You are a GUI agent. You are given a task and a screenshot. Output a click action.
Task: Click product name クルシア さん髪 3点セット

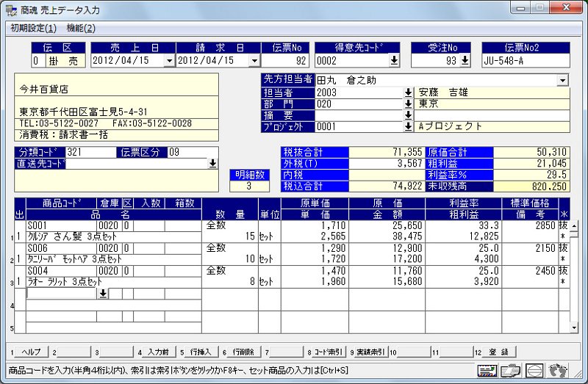(x=72, y=236)
